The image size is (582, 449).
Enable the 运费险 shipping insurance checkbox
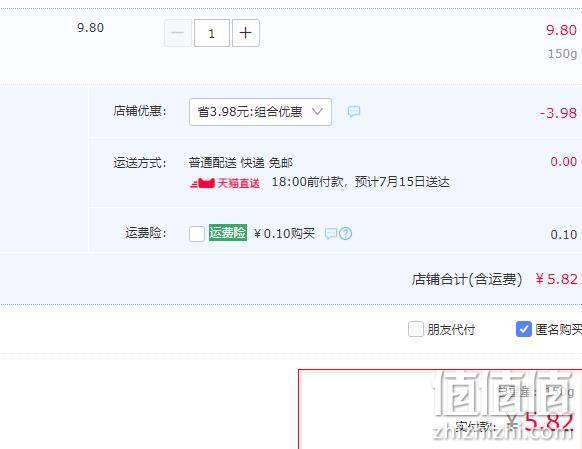click(x=197, y=234)
